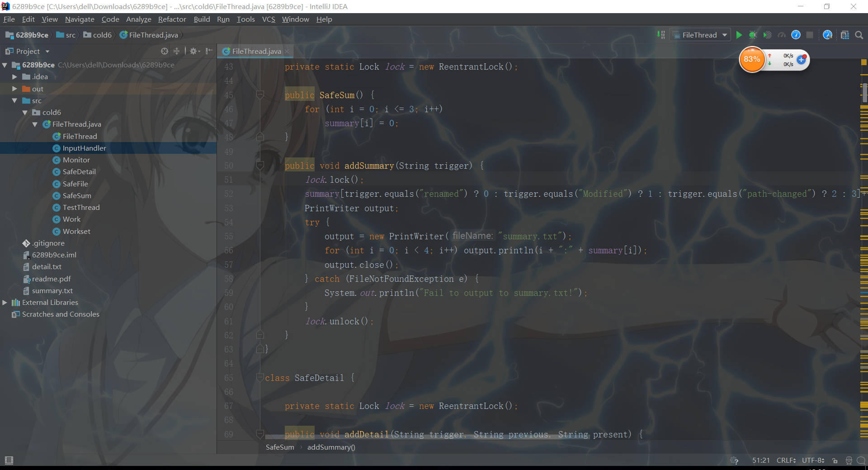This screenshot has width=868, height=470.
Task: Collapse the FileThread.java tree node arrow
Action: click(35, 124)
